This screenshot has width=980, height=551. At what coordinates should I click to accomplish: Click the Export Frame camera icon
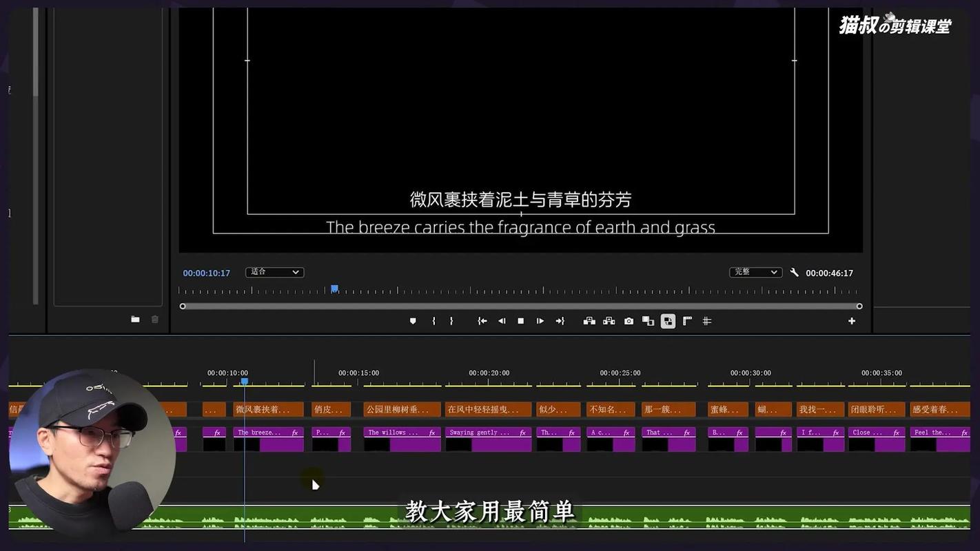click(629, 320)
